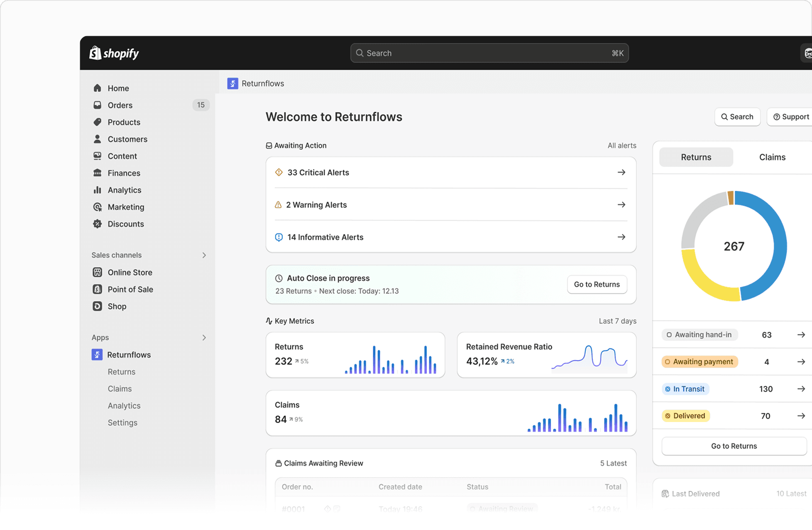Viewport: 812px width, 530px height.
Task: Click the Status column header
Action: click(477, 487)
